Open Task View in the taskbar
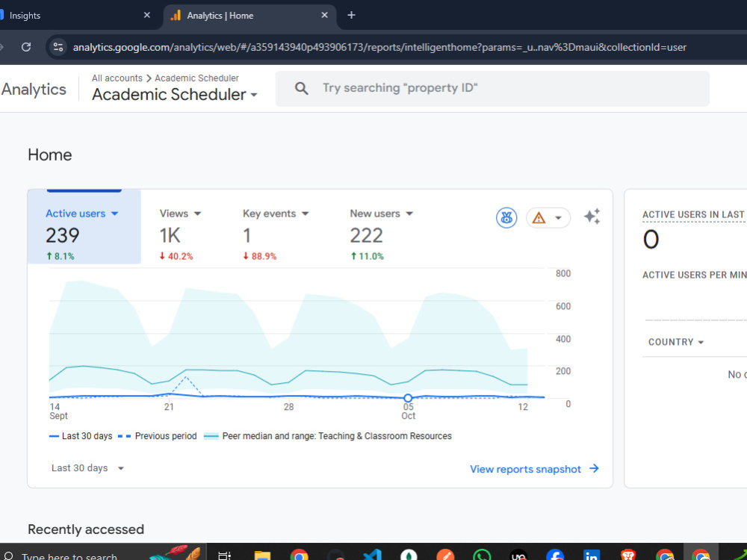The image size is (747, 560). (x=224, y=556)
